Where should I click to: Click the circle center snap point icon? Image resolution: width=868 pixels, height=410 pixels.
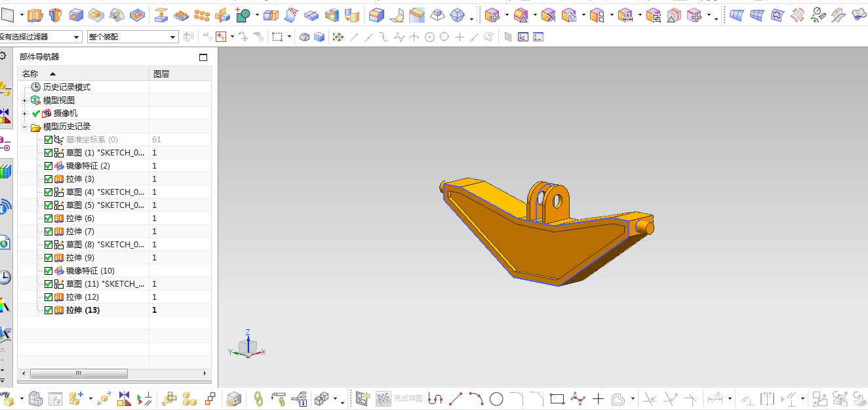click(429, 37)
